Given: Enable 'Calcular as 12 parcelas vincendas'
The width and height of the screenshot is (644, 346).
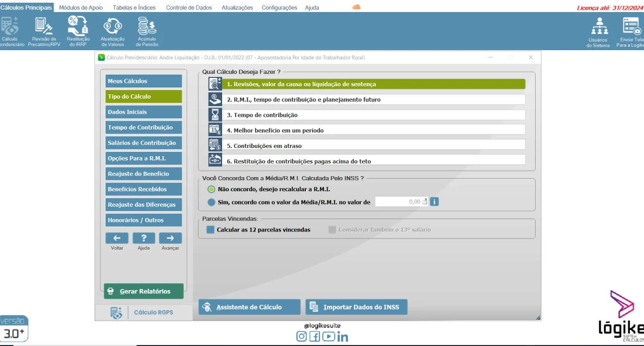Looking at the screenshot, I should click(x=210, y=230).
